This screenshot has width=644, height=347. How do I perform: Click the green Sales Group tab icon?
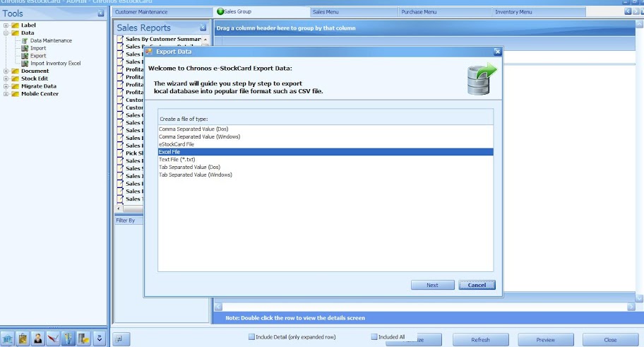(220, 11)
